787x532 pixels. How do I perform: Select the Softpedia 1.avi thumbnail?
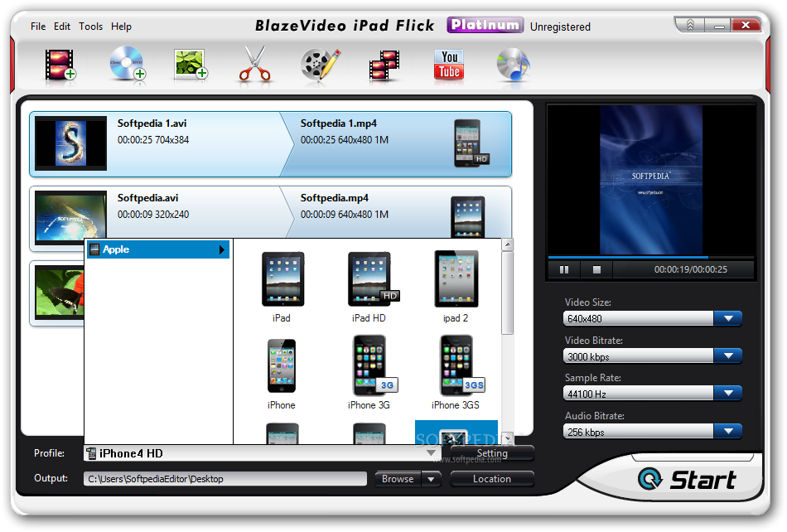click(70, 143)
